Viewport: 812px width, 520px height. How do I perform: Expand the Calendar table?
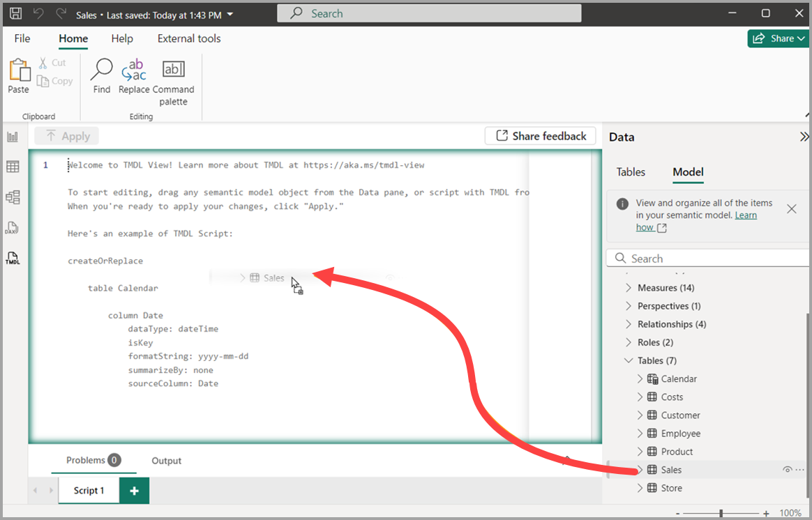click(x=640, y=378)
